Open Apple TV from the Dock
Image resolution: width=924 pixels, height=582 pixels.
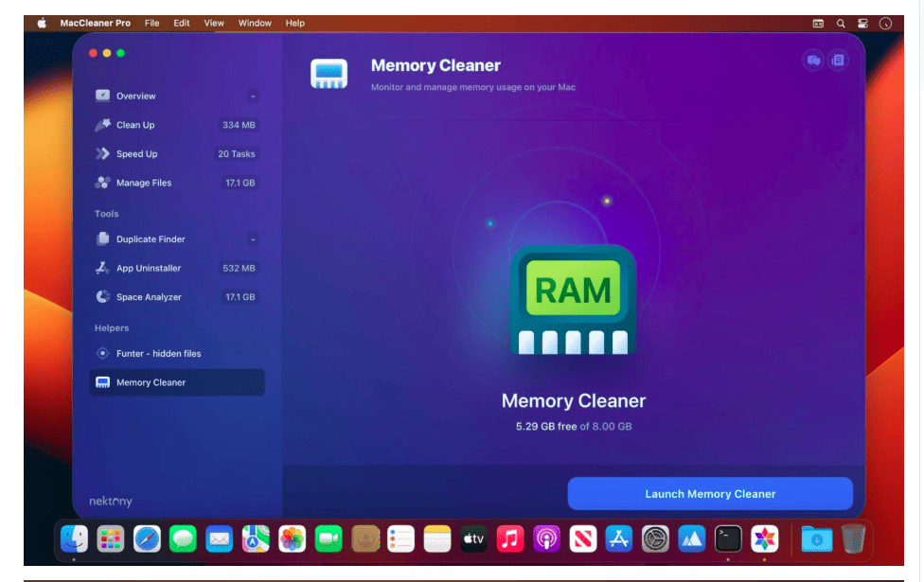473,538
